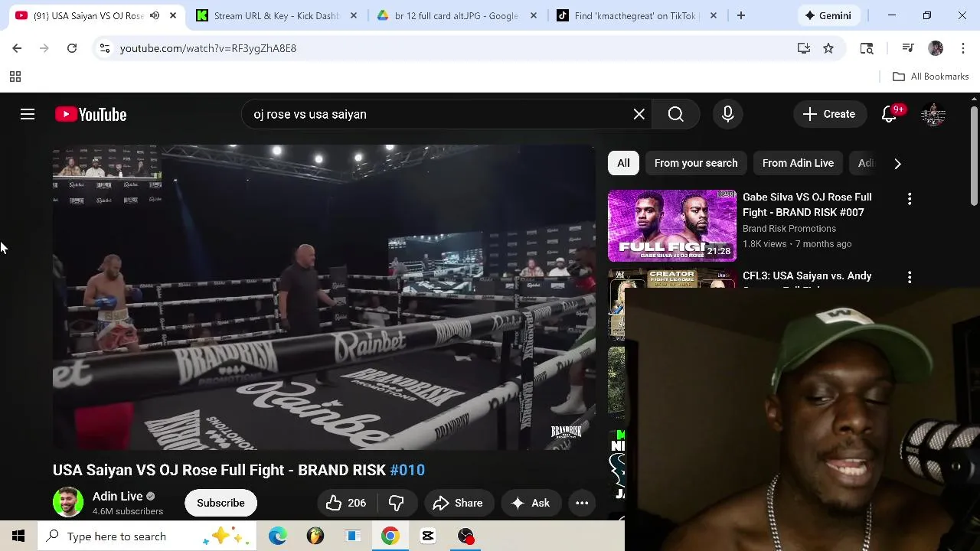Open options menu for CFL3 USA Saiyan video

pyautogui.click(x=909, y=277)
